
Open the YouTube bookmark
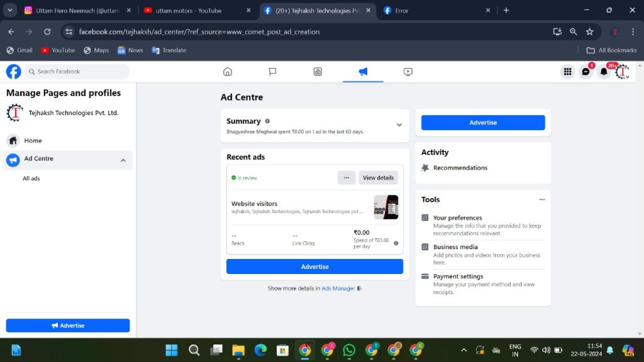58,50
